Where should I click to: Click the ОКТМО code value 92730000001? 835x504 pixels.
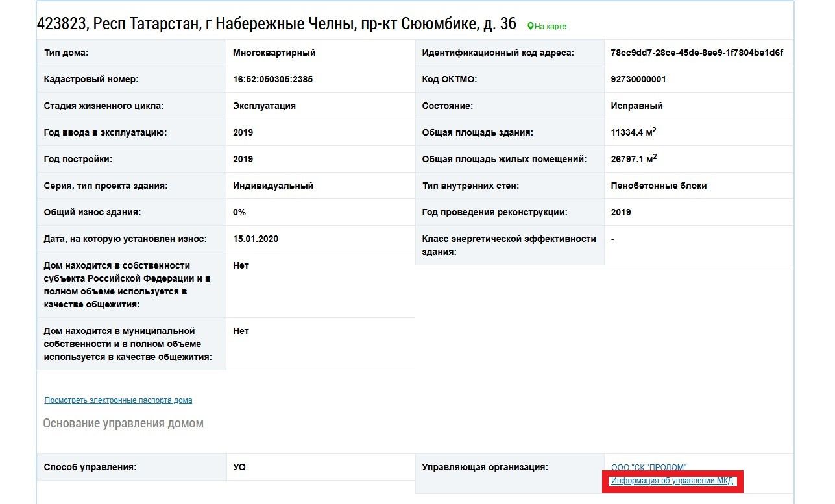[x=638, y=79]
